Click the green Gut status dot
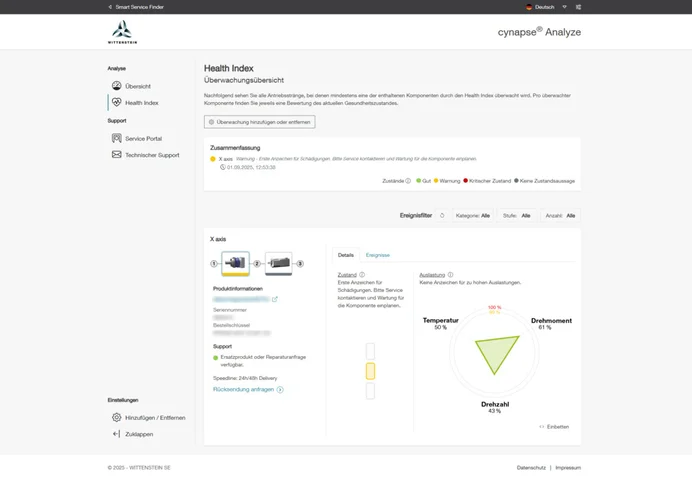Viewport: 692px width, 480px height. tap(418, 180)
